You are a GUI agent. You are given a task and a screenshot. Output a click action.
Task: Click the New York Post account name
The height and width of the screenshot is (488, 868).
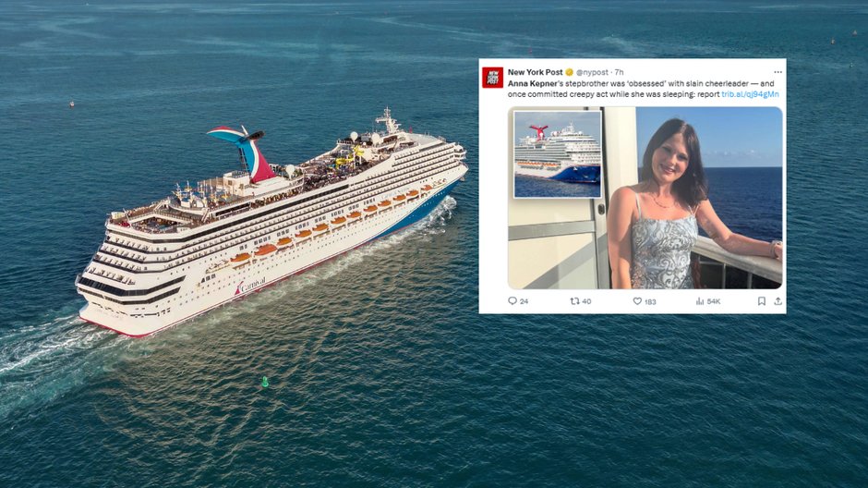click(x=535, y=72)
